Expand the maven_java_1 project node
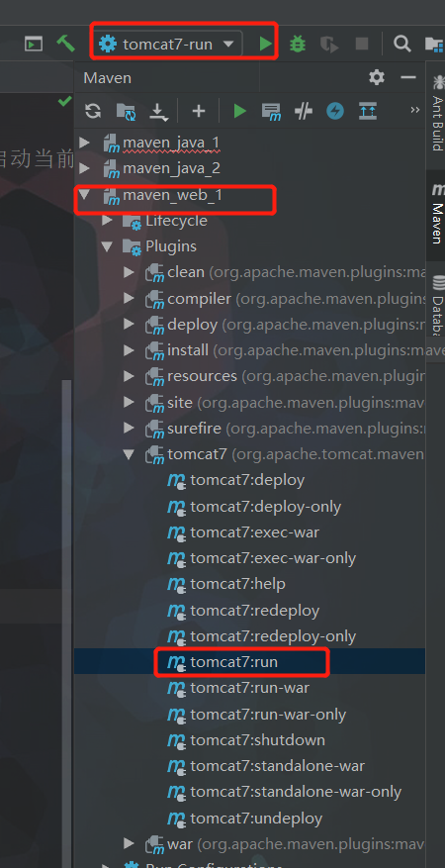This screenshot has height=868, width=445. [84, 143]
